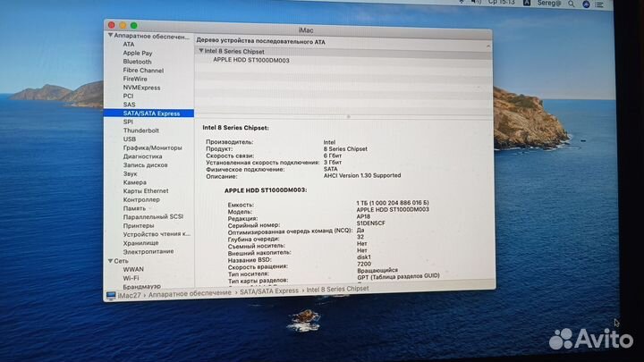Select SAS in the sidebar
Viewport: 644px width, 362px height.
pyautogui.click(x=129, y=105)
